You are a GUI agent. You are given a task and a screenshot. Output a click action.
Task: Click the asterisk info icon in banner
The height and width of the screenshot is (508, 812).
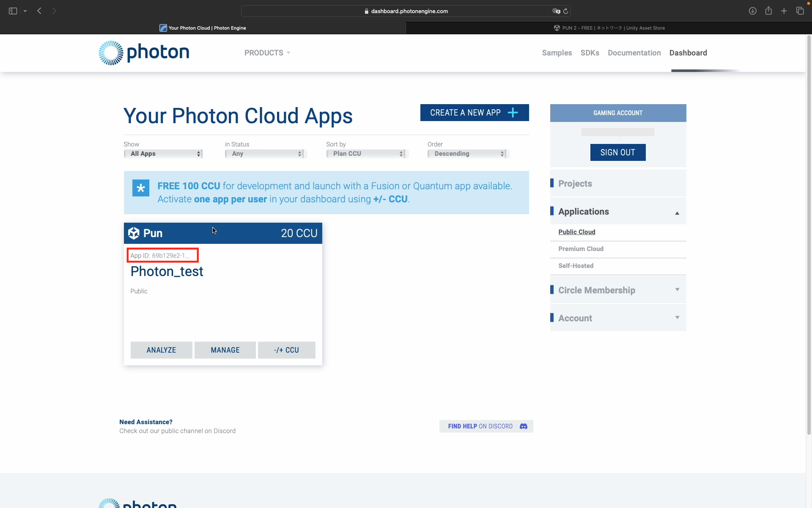[x=141, y=188]
